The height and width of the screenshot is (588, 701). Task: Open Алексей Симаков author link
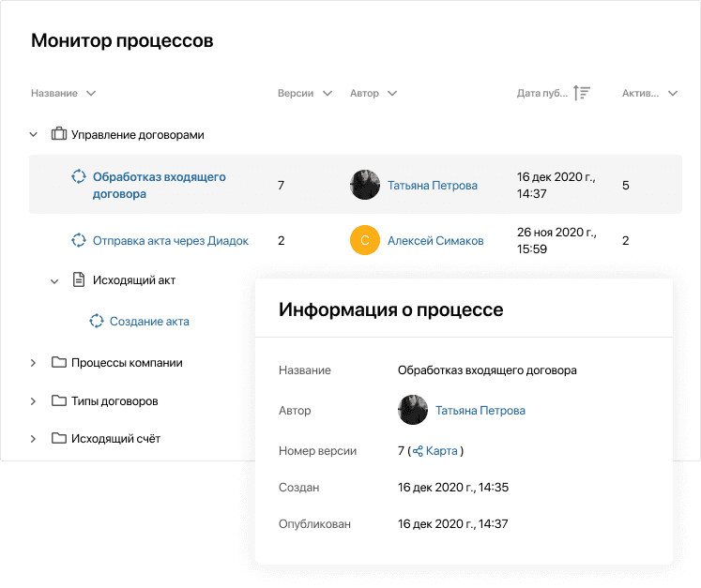(435, 241)
